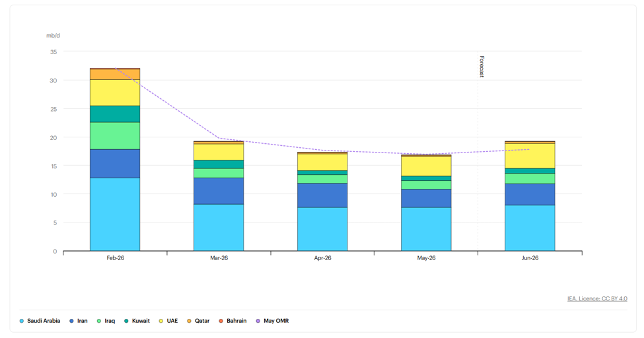This screenshot has height=338, width=644.
Task: Click the vertical Forecast label
Action: [x=482, y=67]
